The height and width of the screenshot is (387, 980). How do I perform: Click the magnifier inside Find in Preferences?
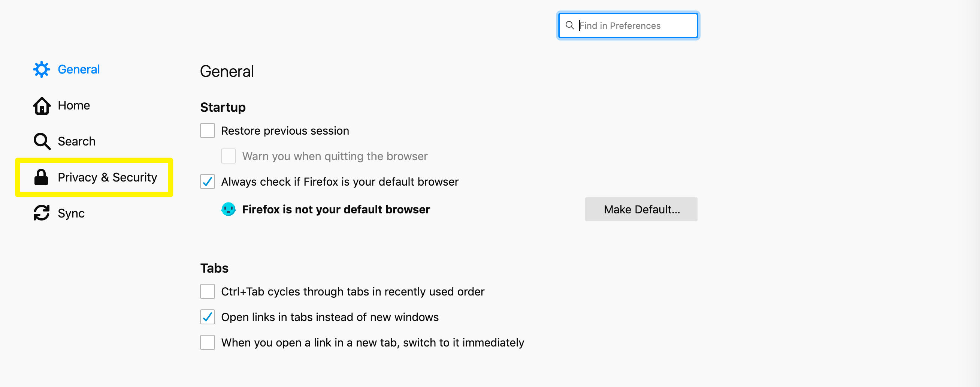click(569, 25)
